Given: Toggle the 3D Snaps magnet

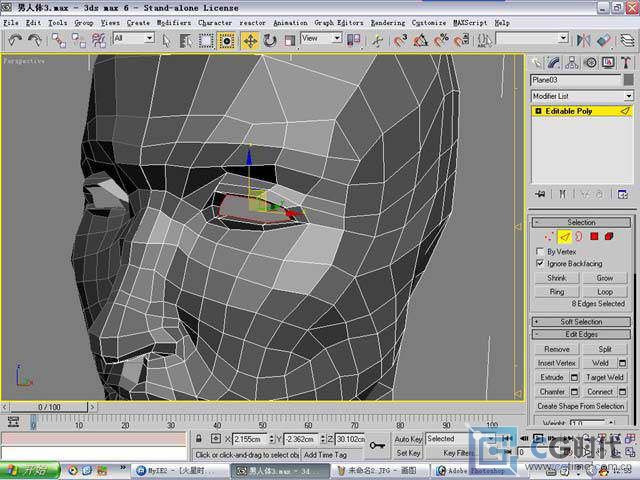Looking at the screenshot, I should point(400,40).
